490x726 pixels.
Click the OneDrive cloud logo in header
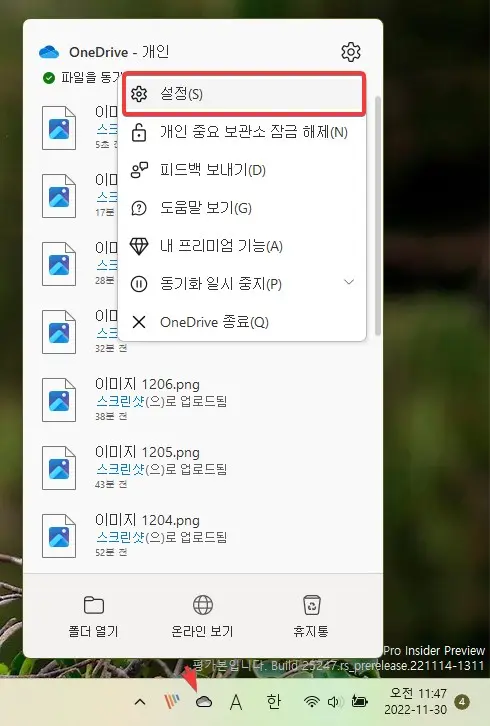pyautogui.click(x=49, y=52)
